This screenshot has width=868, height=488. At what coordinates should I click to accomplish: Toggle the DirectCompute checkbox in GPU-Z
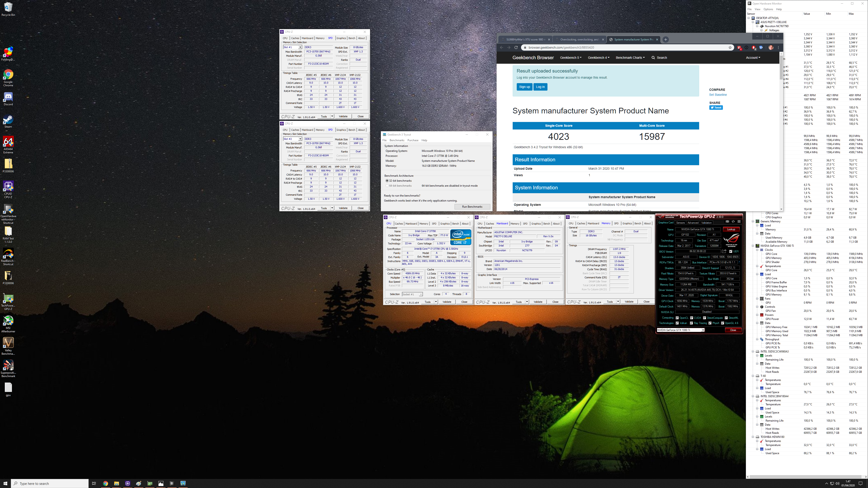[704, 318]
